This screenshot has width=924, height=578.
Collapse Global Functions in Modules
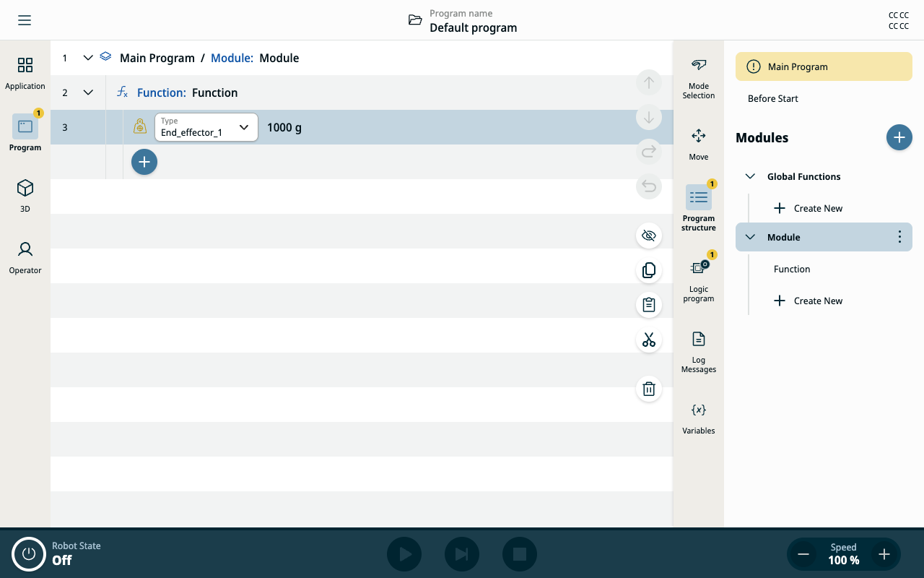[x=751, y=176]
